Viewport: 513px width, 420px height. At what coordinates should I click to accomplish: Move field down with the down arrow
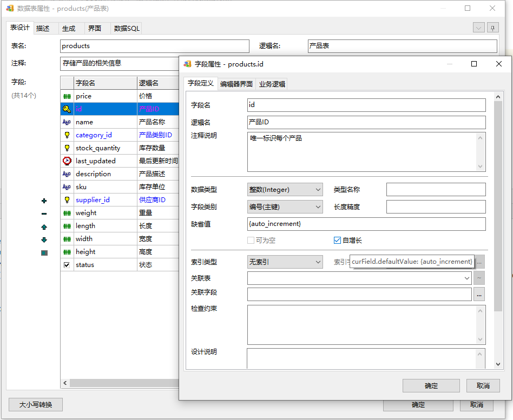point(44,240)
